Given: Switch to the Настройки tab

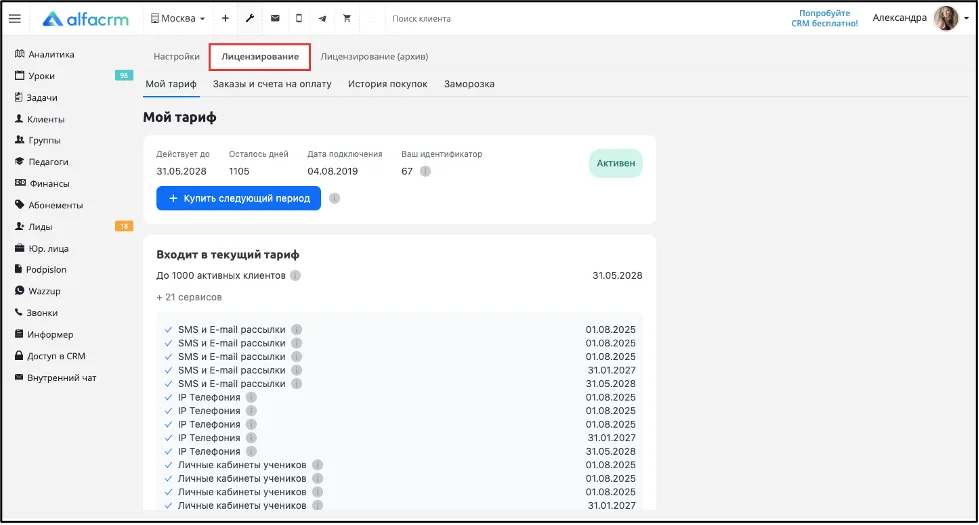Looking at the screenshot, I should click(177, 56).
